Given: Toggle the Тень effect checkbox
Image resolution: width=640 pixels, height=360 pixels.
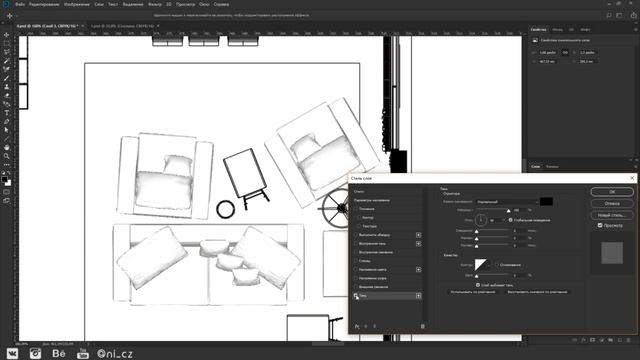Looking at the screenshot, I should click(356, 296).
